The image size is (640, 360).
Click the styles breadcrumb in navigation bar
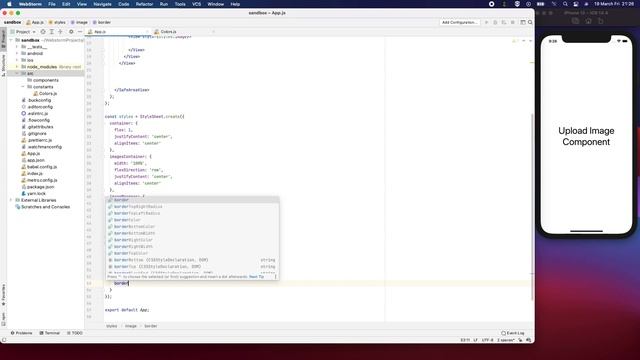(x=57, y=22)
